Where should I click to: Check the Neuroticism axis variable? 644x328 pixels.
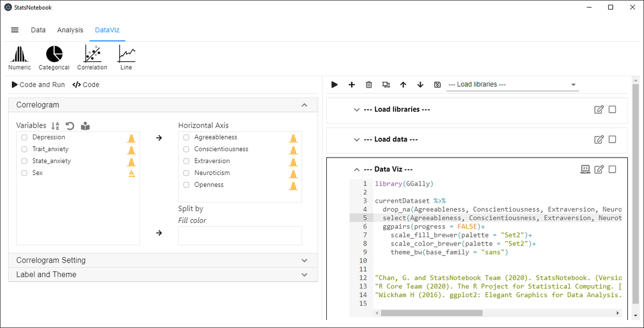pyautogui.click(x=186, y=173)
